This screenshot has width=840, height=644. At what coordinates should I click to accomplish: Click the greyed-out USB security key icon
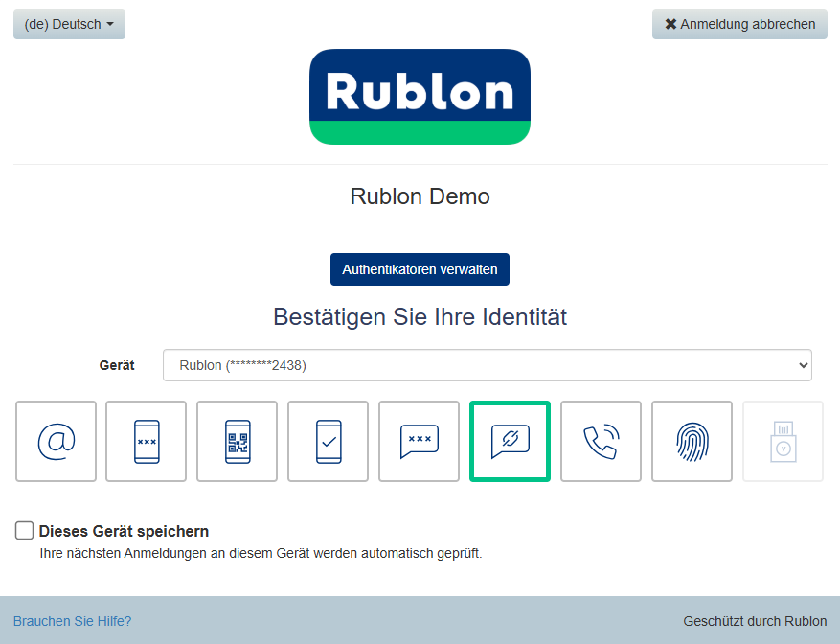tap(783, 441)
